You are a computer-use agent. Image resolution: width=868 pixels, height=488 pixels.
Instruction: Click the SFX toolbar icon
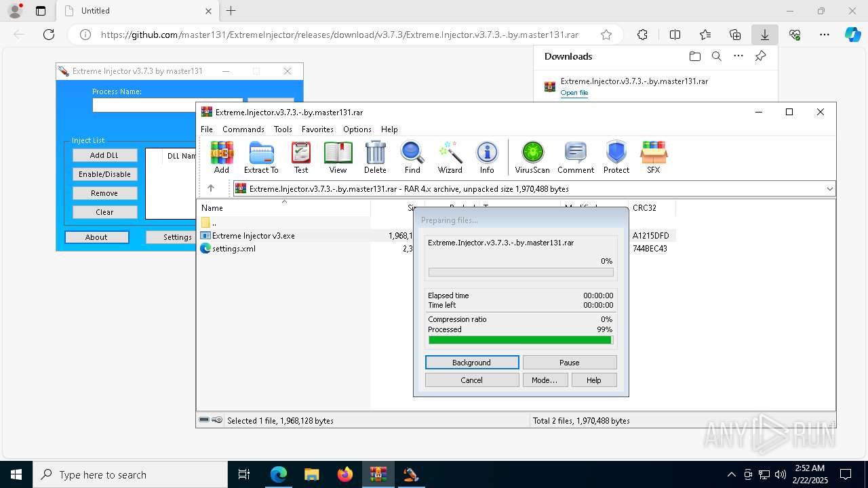(x=654, y=157)
